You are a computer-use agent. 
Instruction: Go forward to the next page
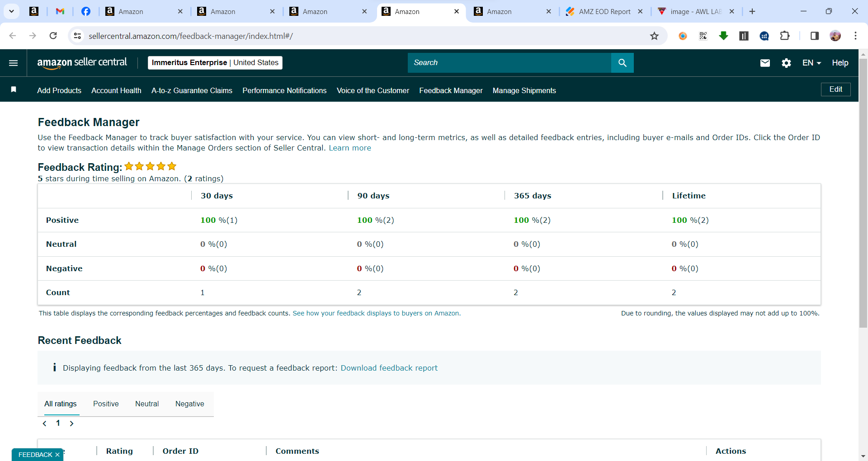[33, 36]
